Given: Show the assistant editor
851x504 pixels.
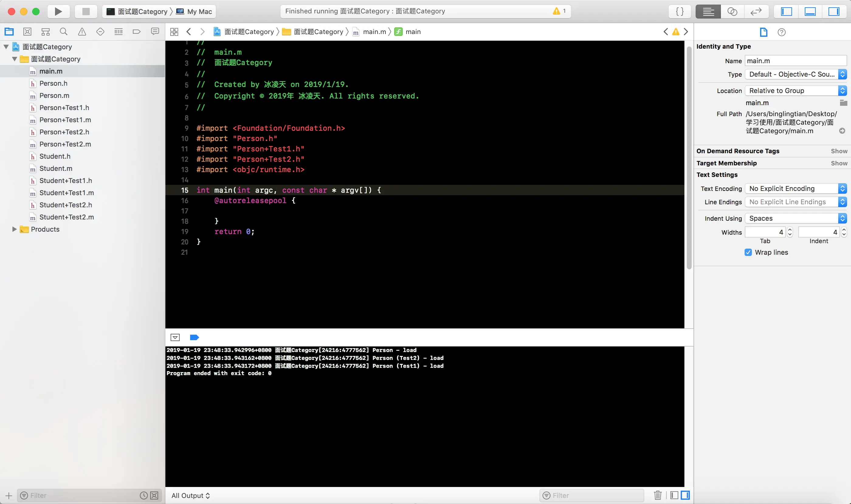Looking at the screenshot, I should tap(732, 12).
